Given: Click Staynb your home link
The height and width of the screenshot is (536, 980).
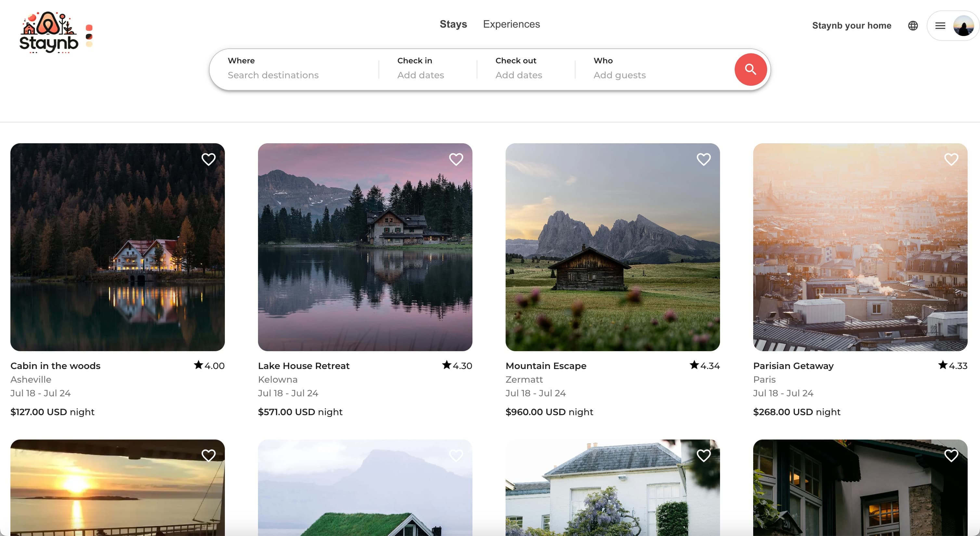Looking at the screenshot, I should (851, 25).
